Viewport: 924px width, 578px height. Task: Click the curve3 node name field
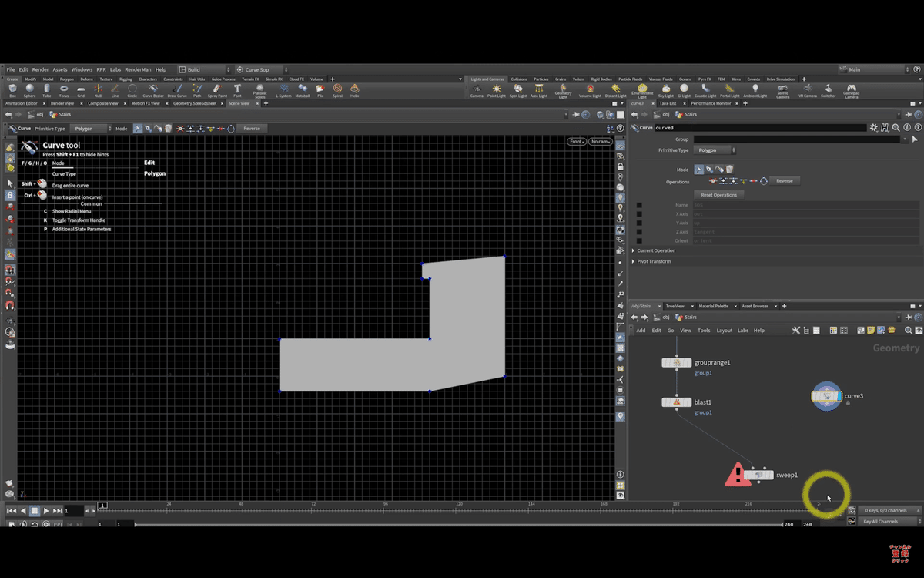(x=761, y=128)
